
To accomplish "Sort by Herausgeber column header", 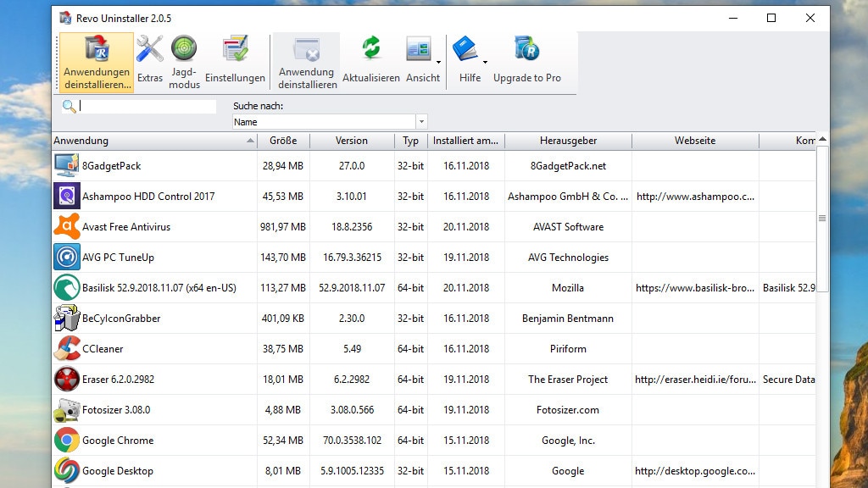I will click(x=568, y=141).
